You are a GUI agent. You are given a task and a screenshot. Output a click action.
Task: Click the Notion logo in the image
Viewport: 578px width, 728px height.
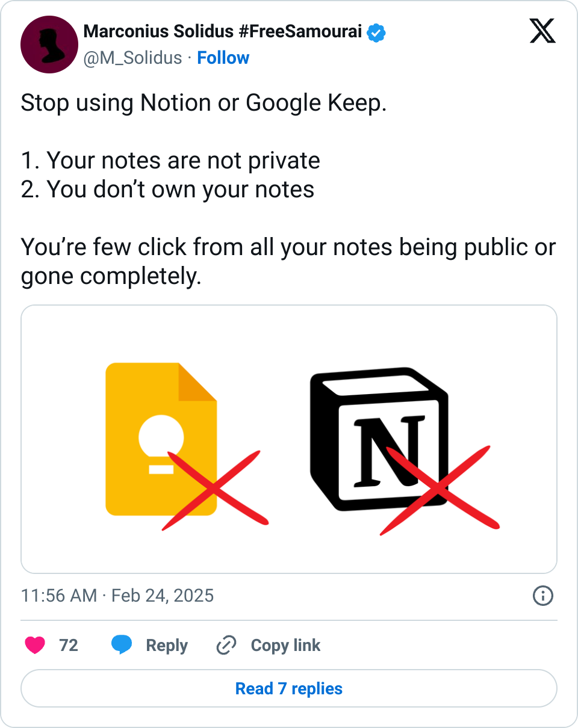[379, 439]
